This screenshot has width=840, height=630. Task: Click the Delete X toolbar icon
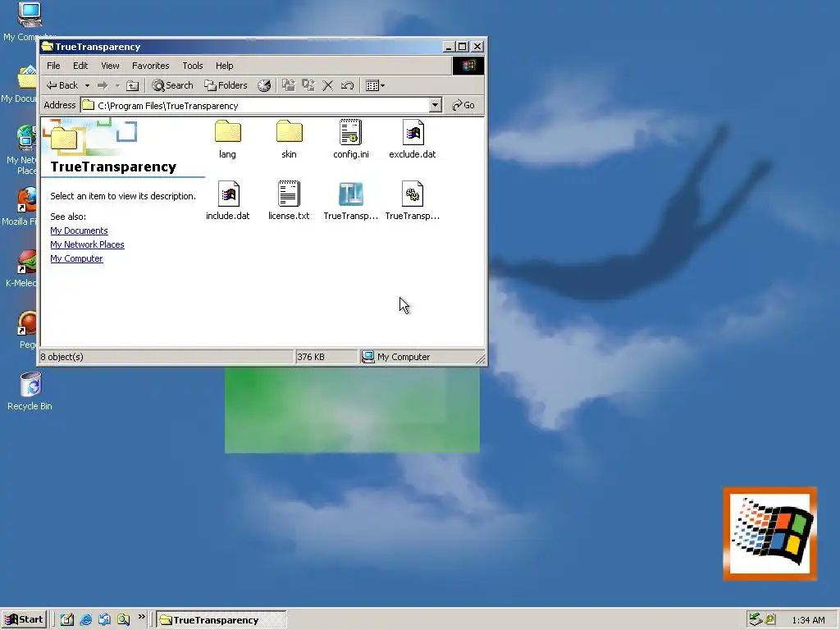coord(328,85)
